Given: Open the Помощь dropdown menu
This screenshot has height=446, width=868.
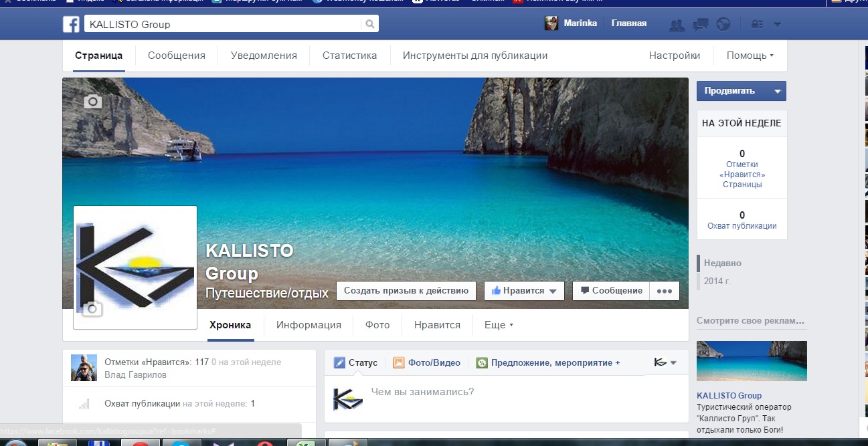Looking at the screenshot, I should (750, 55).
